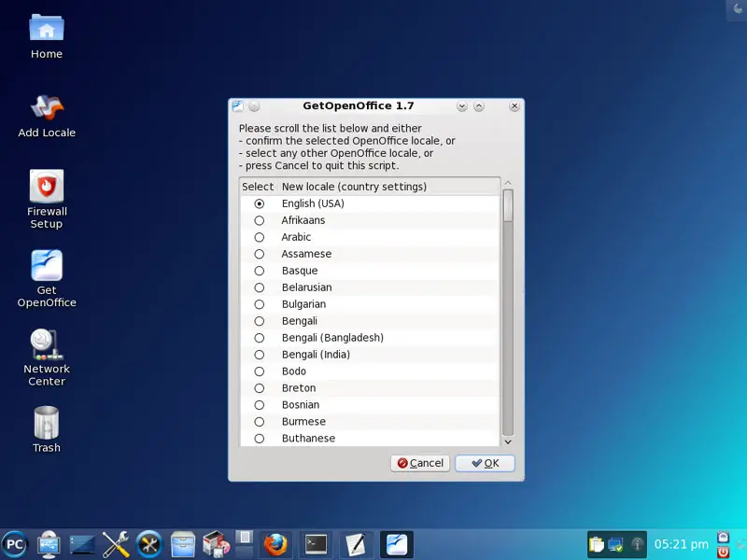Open the wrench and screwdriver tools icon
747x560 pixels.
(115, 544)
